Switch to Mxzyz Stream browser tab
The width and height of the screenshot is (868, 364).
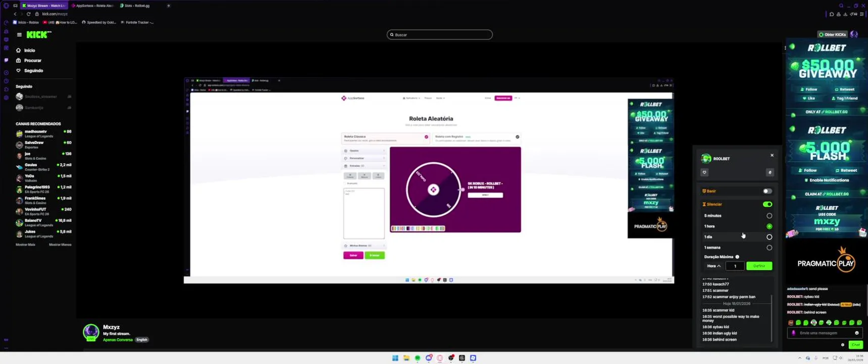point(44,6)
